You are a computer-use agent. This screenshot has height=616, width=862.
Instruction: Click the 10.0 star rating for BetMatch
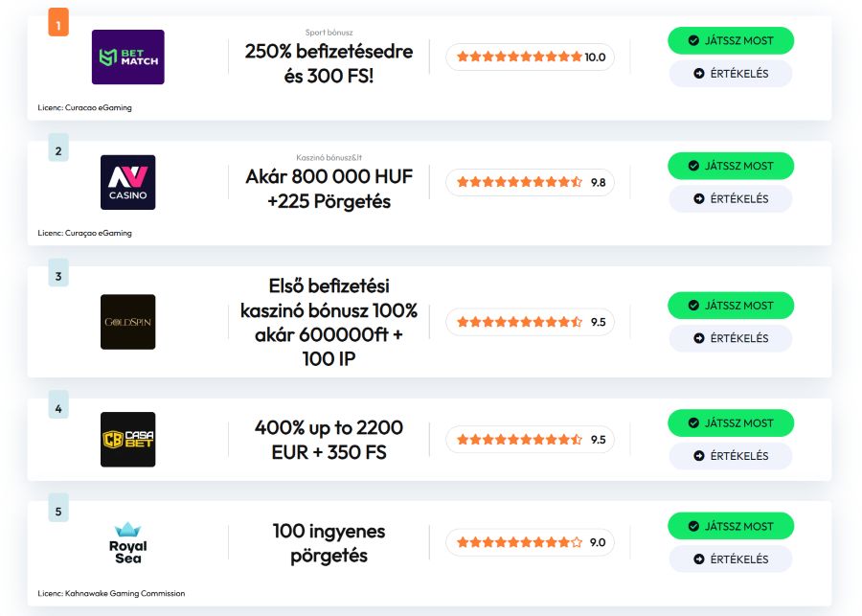coord(530,57)
